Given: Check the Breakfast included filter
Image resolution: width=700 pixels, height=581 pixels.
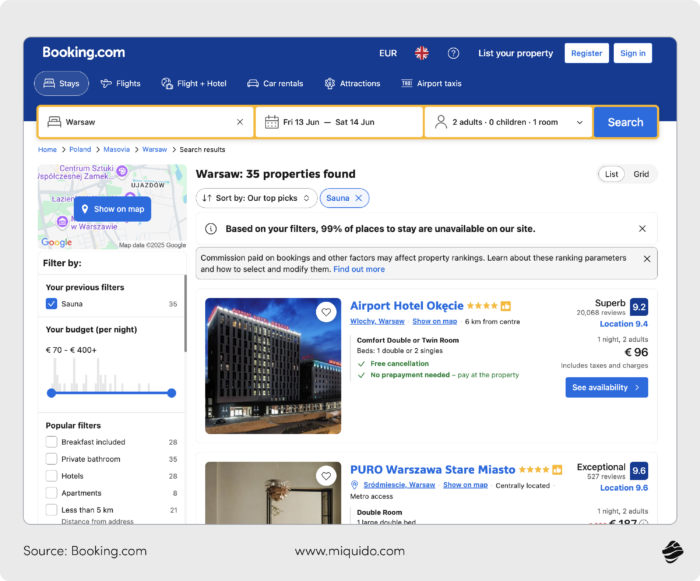Looking at the screenshot, I should pyautogui.click(x=51, y=442).
